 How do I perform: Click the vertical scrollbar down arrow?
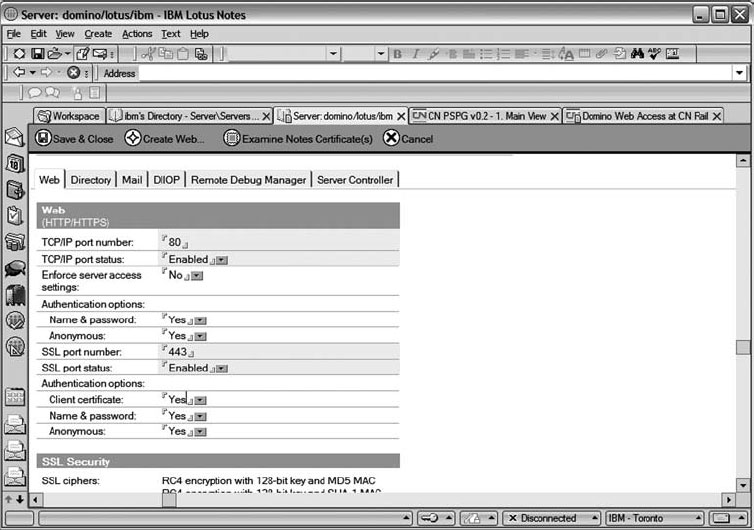pyautogui.click(x=743, y=485)
